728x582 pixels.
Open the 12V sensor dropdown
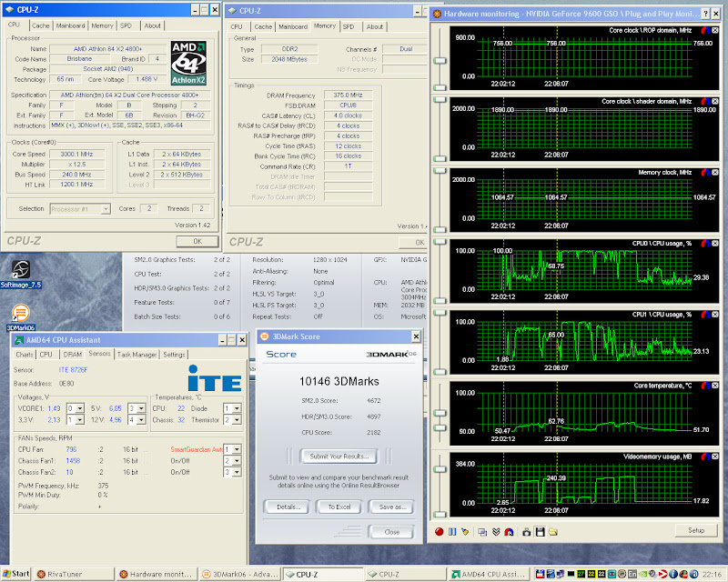141,419
